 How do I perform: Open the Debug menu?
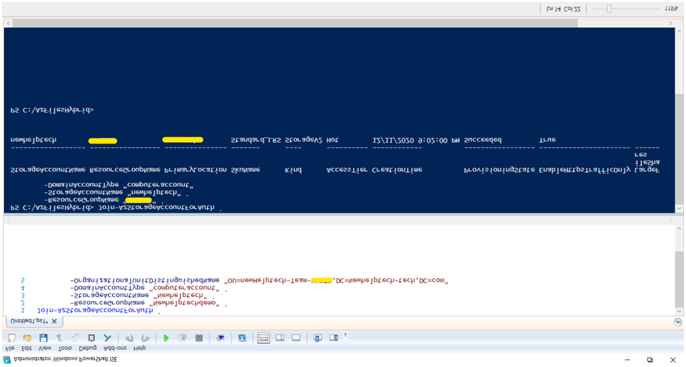tap(88, 348)
